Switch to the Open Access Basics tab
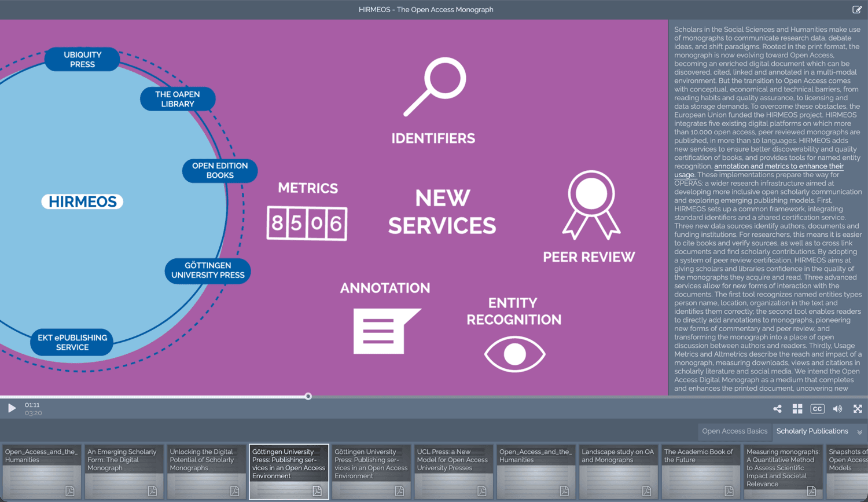The width and height of the screenshot is (868, 502). pos(734,431)
